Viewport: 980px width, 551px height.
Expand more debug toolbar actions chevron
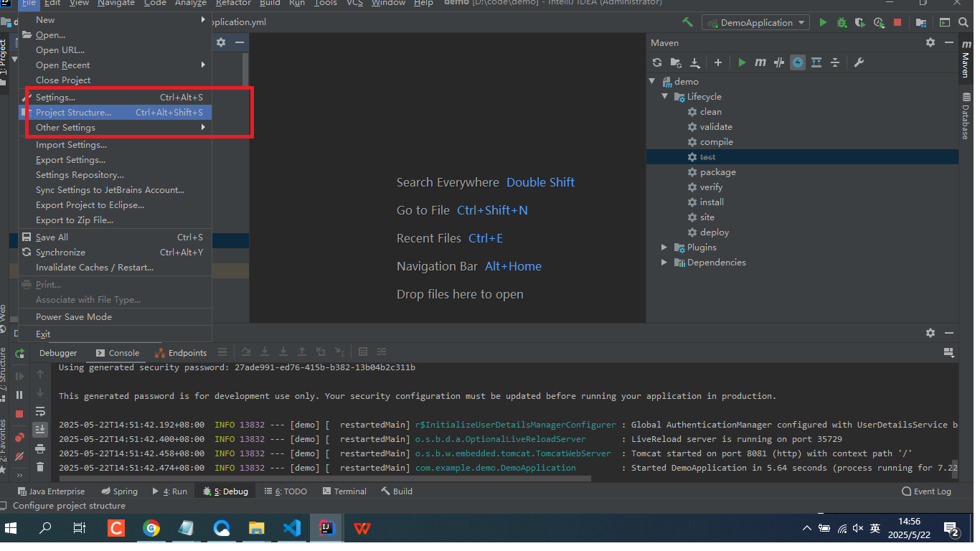[x=19, y=475]
